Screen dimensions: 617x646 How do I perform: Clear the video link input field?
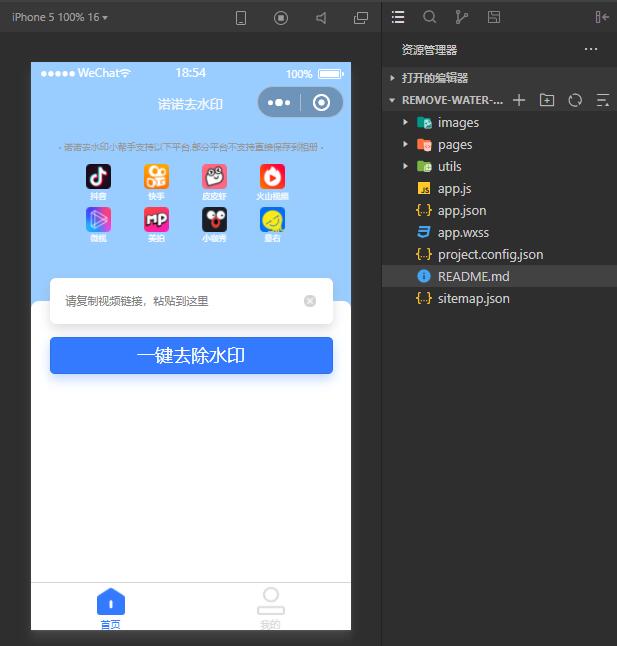[x=310, y=301]
